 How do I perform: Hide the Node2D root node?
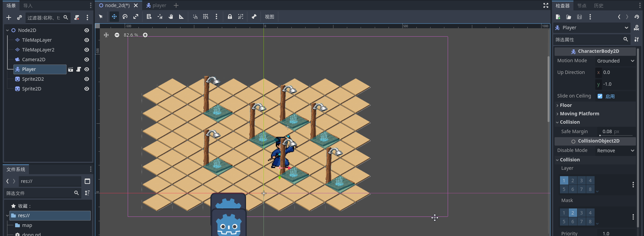point(87,30)
